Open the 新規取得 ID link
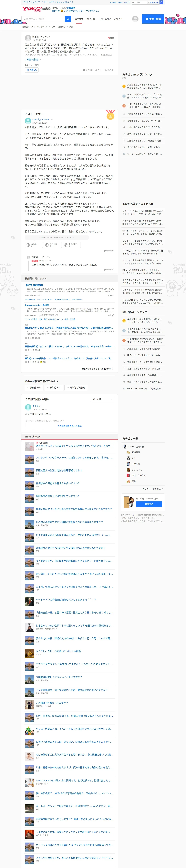The image size is (186, 868). 71,8
